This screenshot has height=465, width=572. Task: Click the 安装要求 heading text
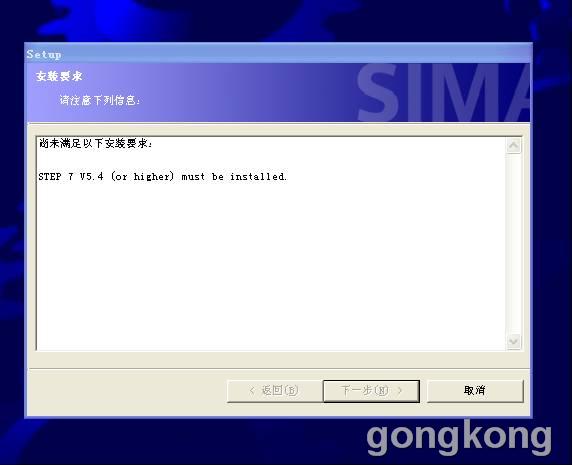point(59,76)
